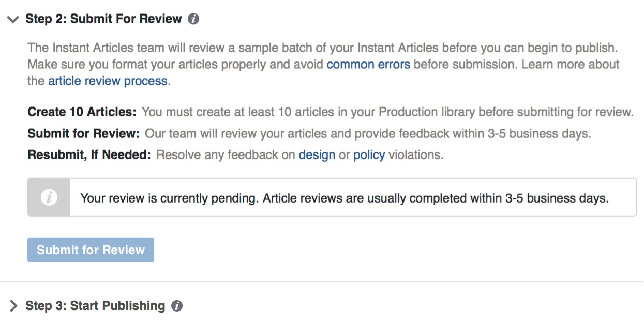Click the 'Step 2: Submit For Review' heading
This screenshot has height=325, width=644.
pos(103,19)
